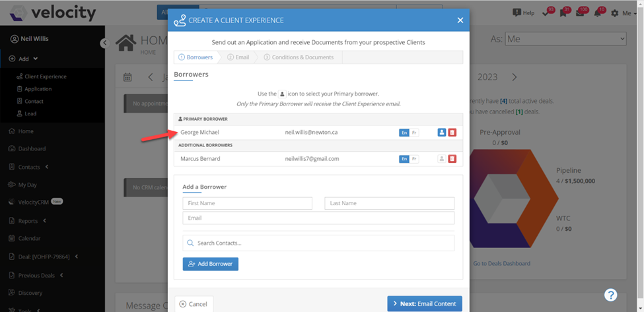Screen dimensions: 644x312
Task: Click the calendar icon on Home page
Action: point(127,77)
